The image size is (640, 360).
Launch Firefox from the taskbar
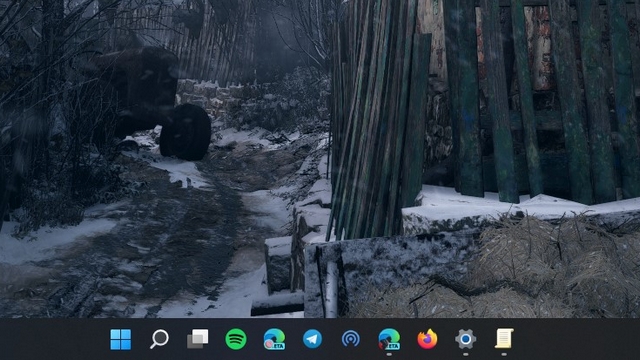[427, 339]
